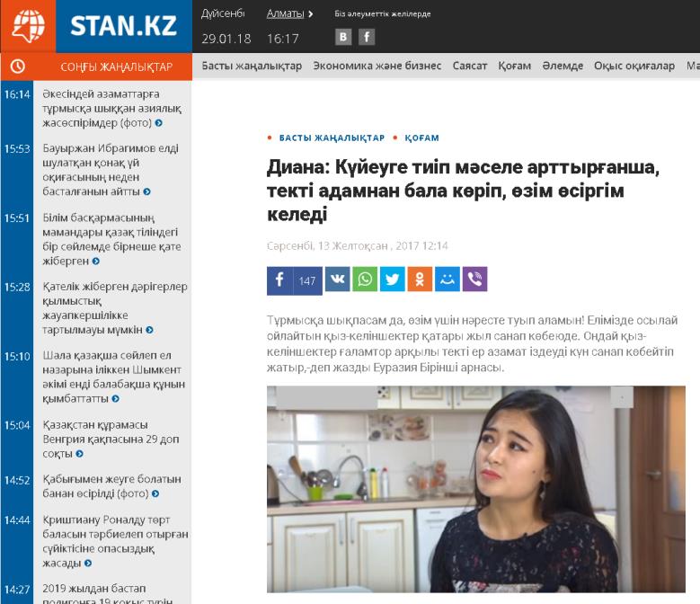This screenshot has height=604, width=700.
Task: Click the article photo of woman in kitchen
Action: point(476,489)
